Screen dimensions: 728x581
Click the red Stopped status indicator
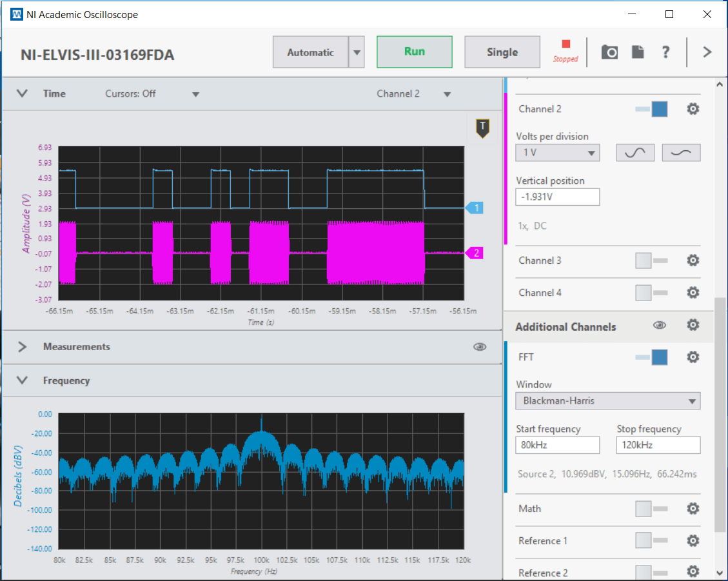point(566,51)
